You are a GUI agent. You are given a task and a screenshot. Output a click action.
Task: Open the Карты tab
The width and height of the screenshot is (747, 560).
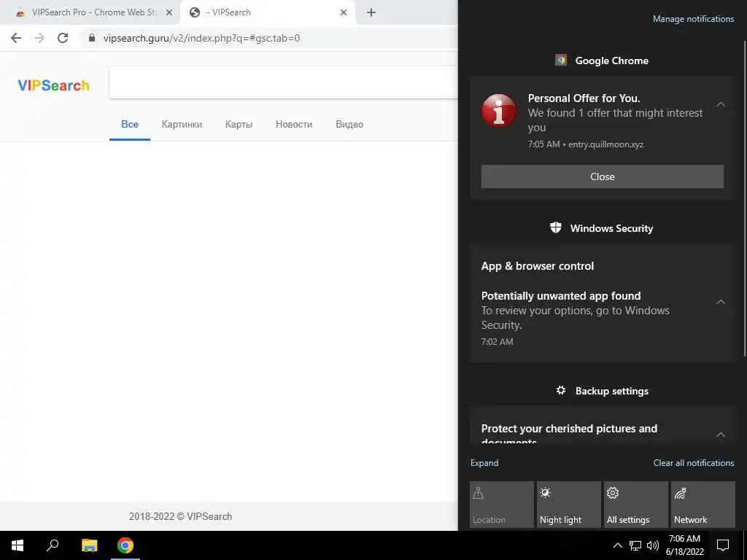239,124
